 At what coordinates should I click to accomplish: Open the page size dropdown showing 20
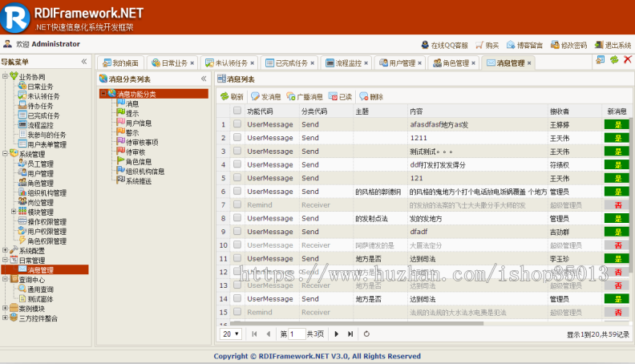(x=230, y=334)
